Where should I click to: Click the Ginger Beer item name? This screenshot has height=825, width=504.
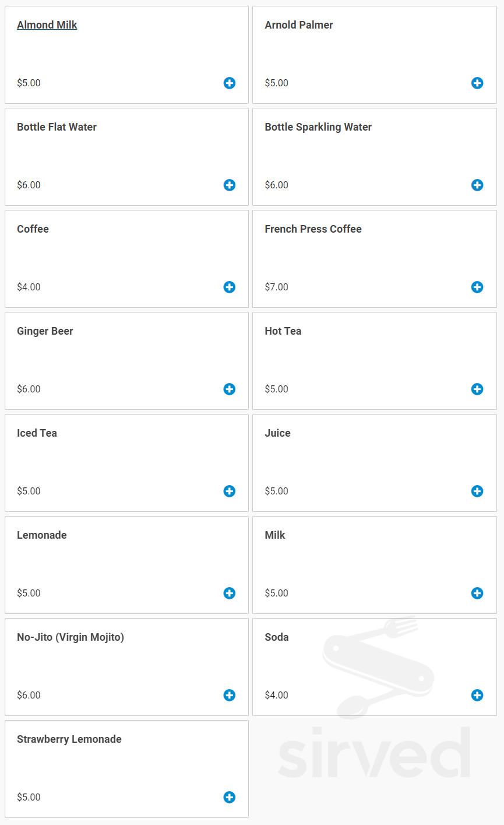45,331
